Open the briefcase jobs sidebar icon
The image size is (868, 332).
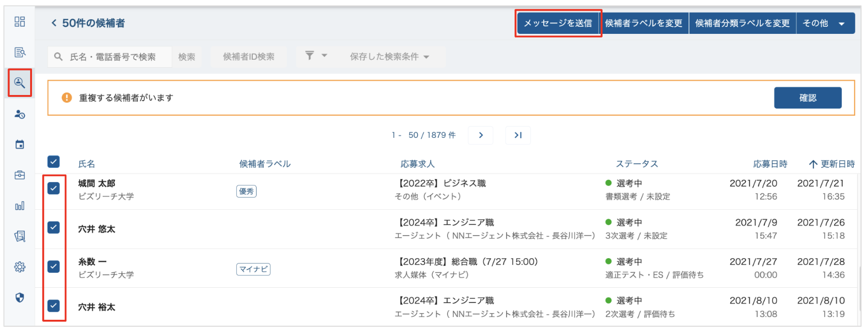20,175
